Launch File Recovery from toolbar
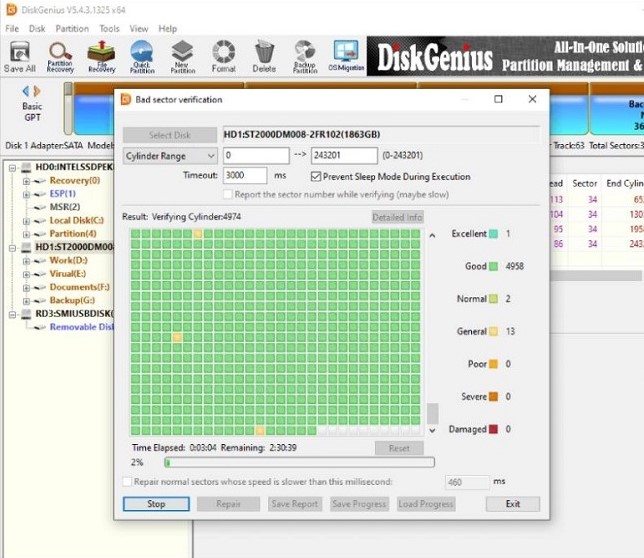The image size is (644, 558). (x=101, y=57)
